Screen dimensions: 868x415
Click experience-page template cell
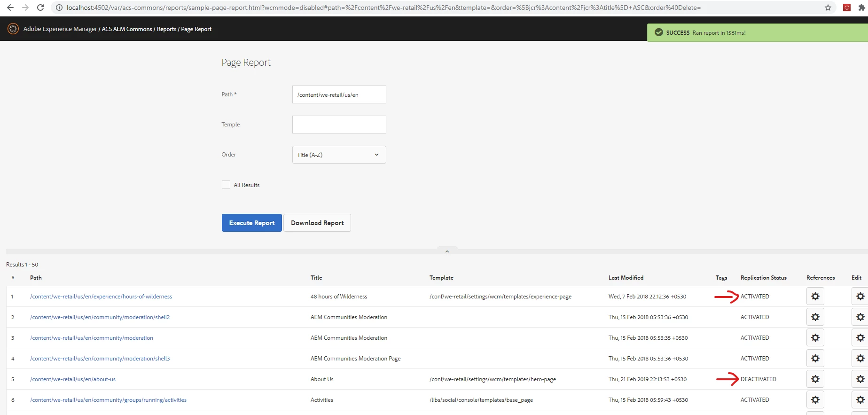500,297
